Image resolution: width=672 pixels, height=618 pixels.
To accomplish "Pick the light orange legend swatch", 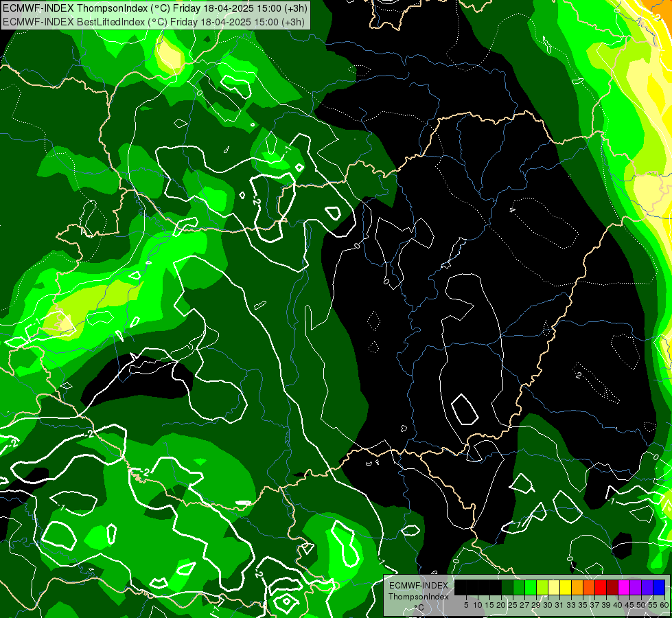I will pyautogui.click(x=577, y=587).
